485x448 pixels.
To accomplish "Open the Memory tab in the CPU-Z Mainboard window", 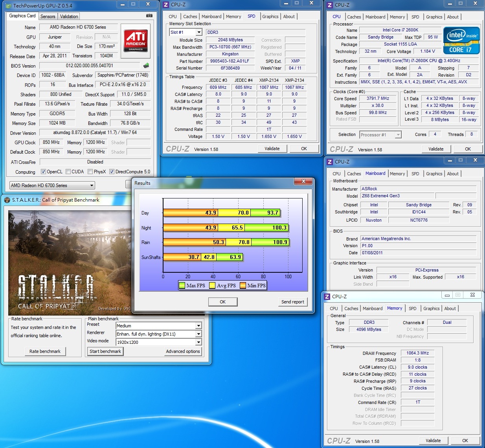I will (397, 174).
